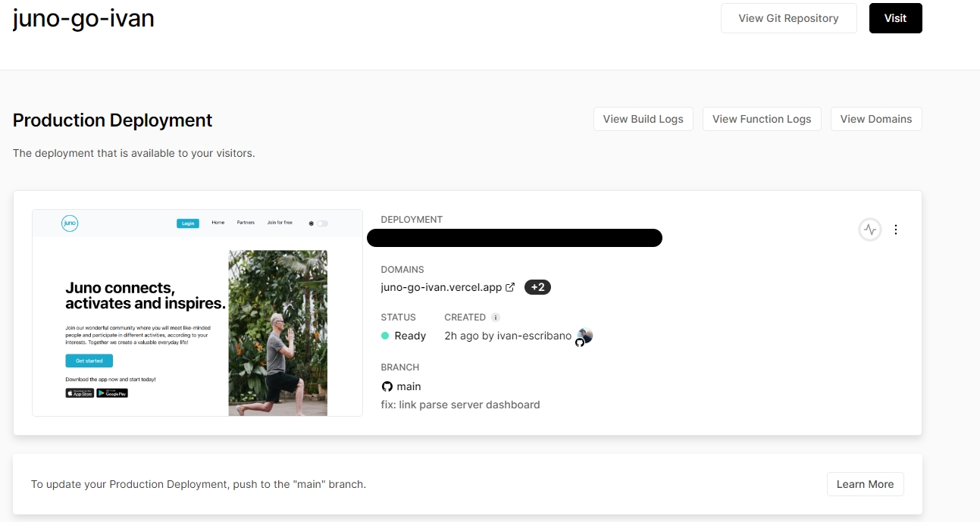The width and height of the screenshot is (980, 522).
Task: Click external link icon beside juno-go-ivan.vercel.app
Action: (x=510, y=287)
